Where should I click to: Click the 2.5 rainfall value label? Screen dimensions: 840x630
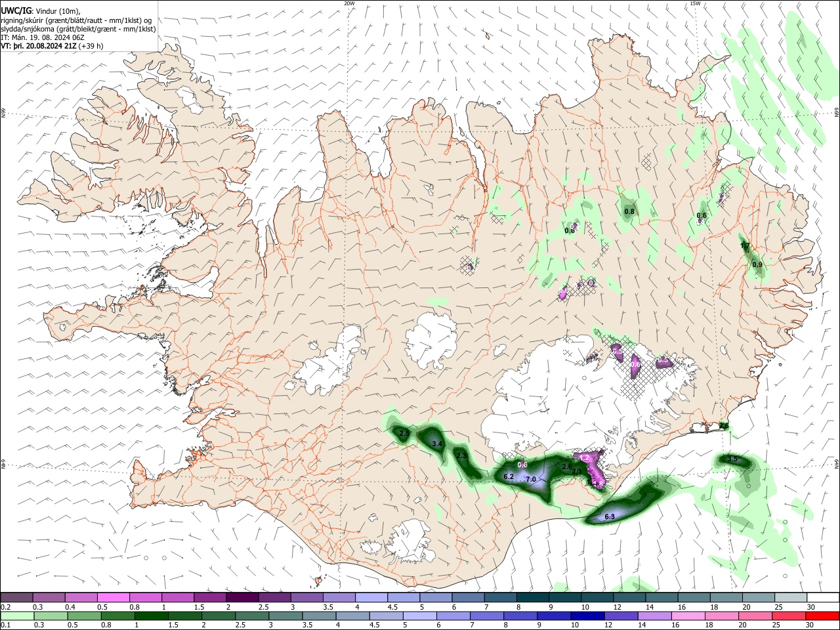tap(404, 433)
